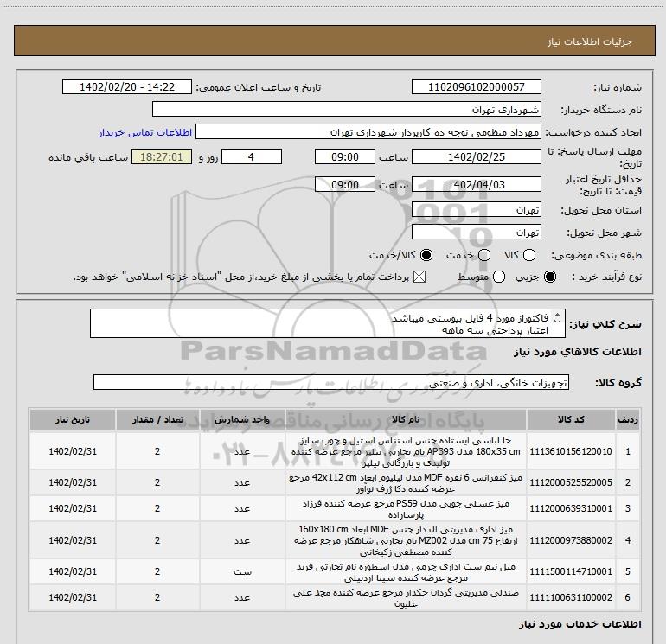Select the کالا radio button
The height and width of the screenshot is (644, 666).
(528, 255)
